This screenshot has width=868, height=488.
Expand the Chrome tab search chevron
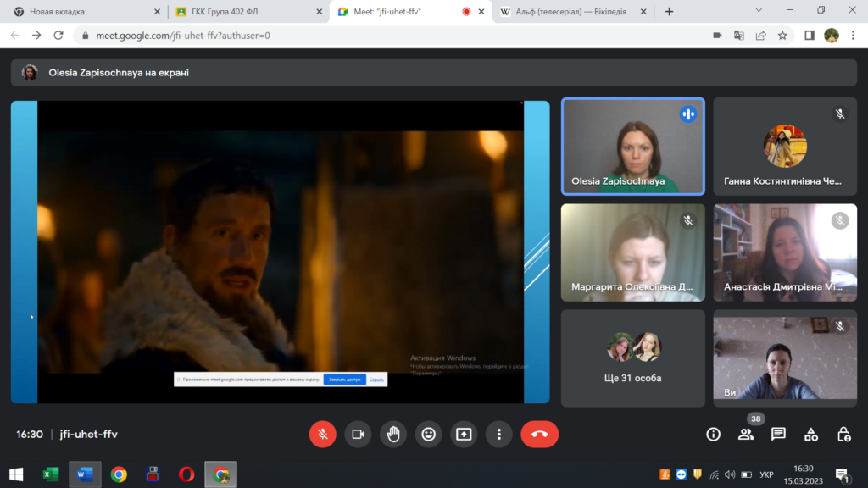click(759, 11)
